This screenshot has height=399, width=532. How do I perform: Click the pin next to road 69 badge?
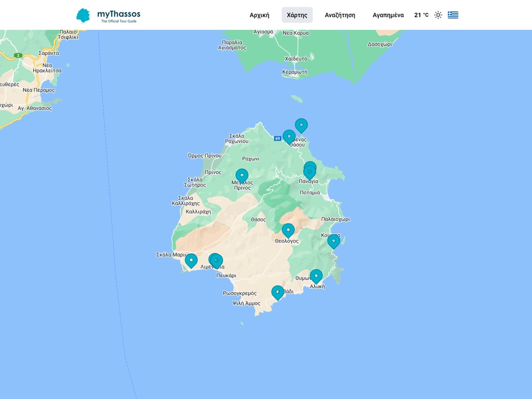[x=289, y=137]
